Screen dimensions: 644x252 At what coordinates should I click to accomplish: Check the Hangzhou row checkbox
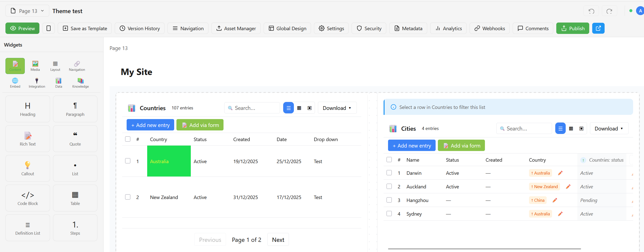(389, 200)
